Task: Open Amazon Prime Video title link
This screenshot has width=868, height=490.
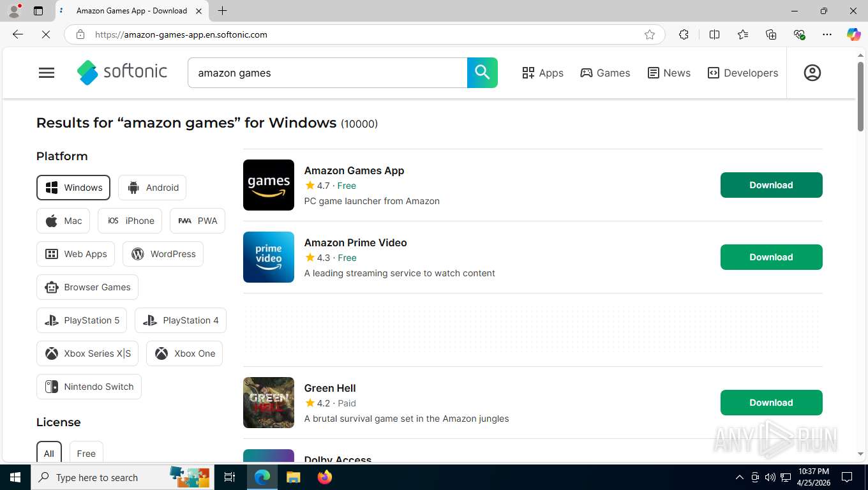Action: click(x=355, y=242)
